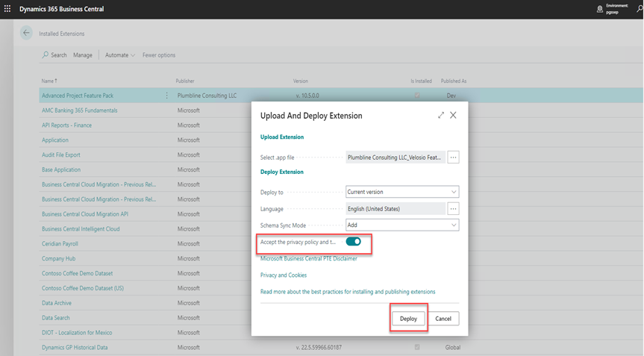Open Business Central Intelligent Cloud extension
The width and height of the screenshot is (644, 356).
[81, 228]
